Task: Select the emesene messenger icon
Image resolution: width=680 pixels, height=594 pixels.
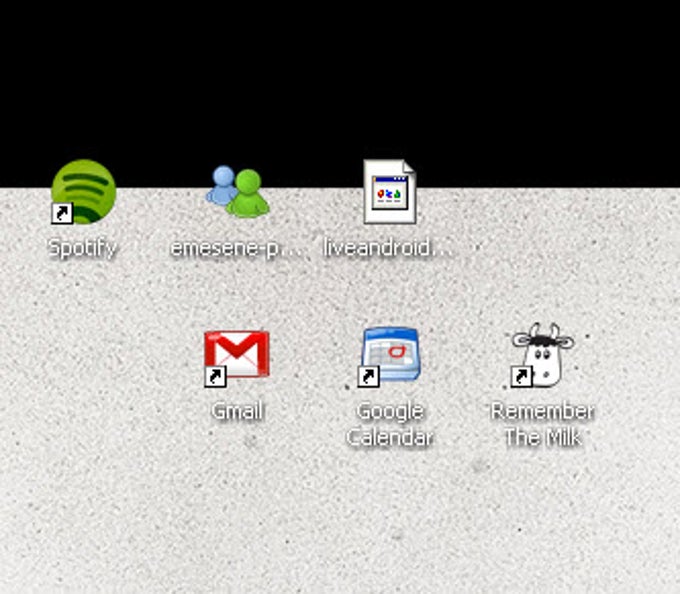Action: point(237,192)
